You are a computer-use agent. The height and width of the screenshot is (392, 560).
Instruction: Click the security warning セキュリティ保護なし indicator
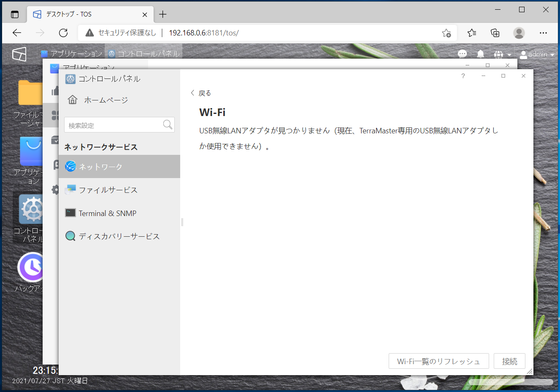(121, 33)
